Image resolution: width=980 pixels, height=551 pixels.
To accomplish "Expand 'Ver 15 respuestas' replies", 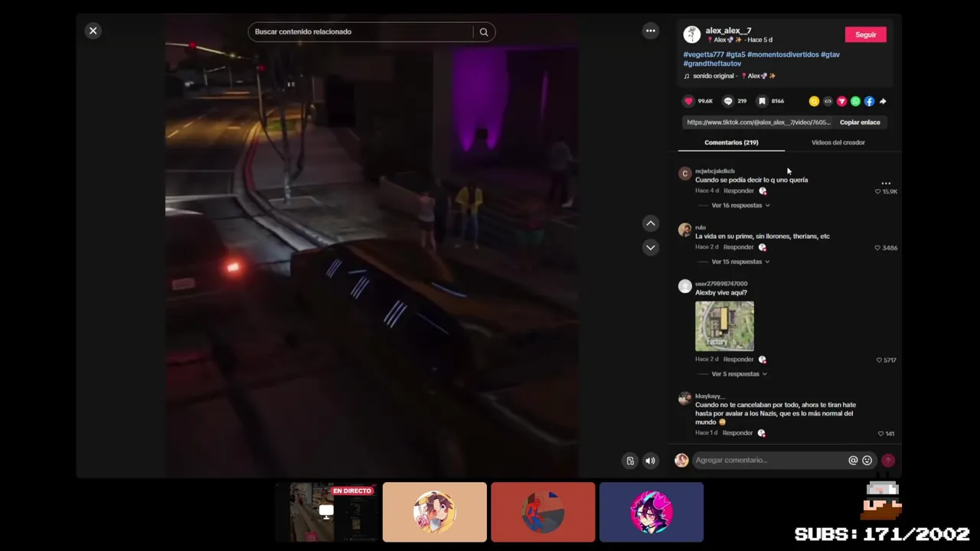I will coord(740,262).
